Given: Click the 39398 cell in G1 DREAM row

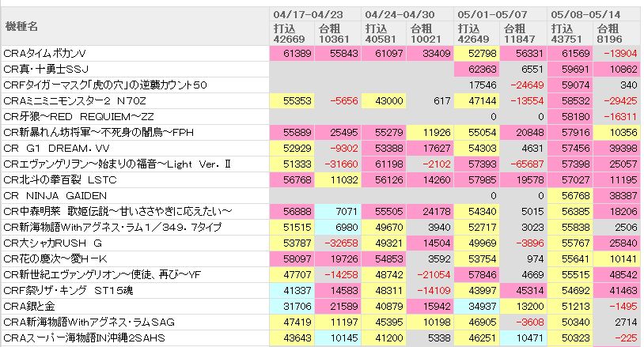Looking at the screenshot, I should click(617, 148).
